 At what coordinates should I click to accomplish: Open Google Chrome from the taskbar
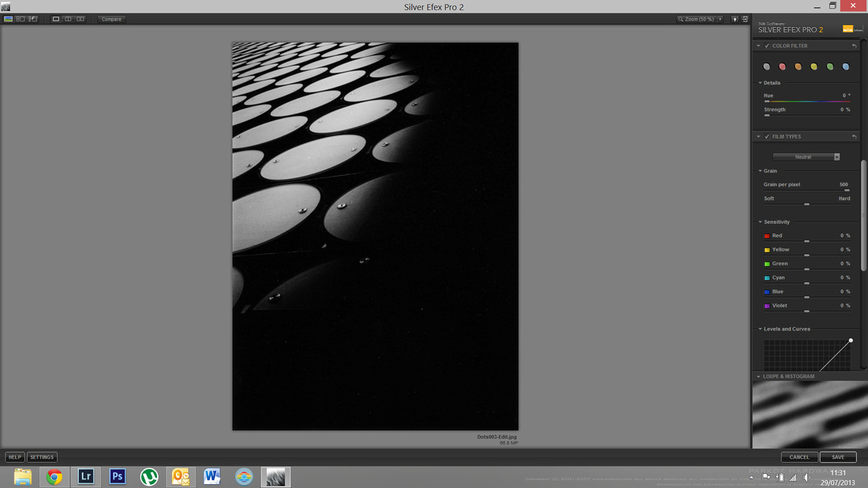point(54,476)
